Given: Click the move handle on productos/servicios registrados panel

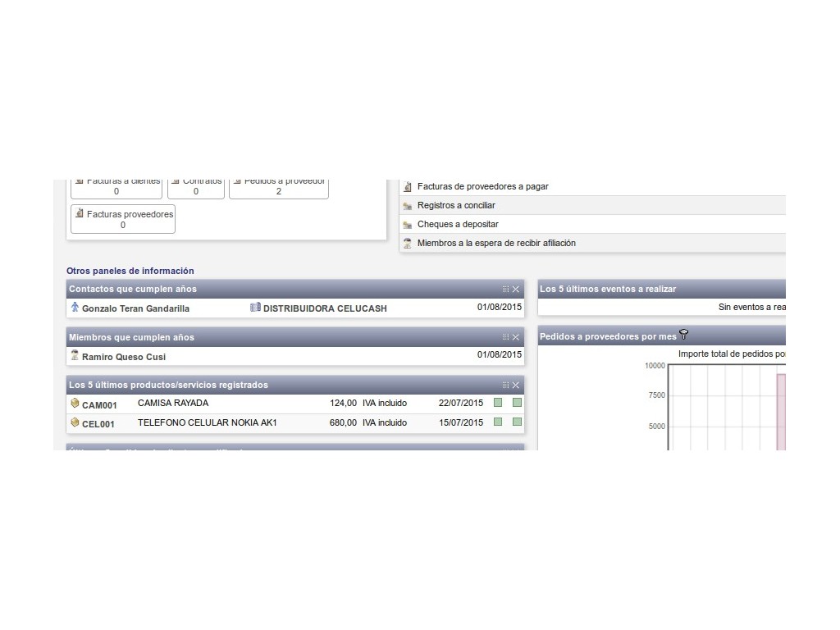Looking at the screenshot, I should 505,386.
